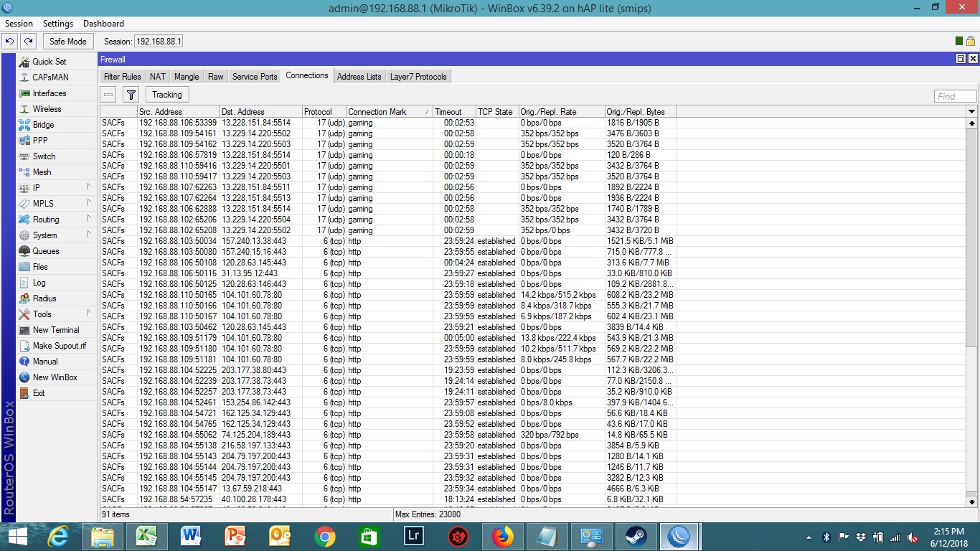
Task: Open the Switch menu item
Action: [x=57, y=156]
